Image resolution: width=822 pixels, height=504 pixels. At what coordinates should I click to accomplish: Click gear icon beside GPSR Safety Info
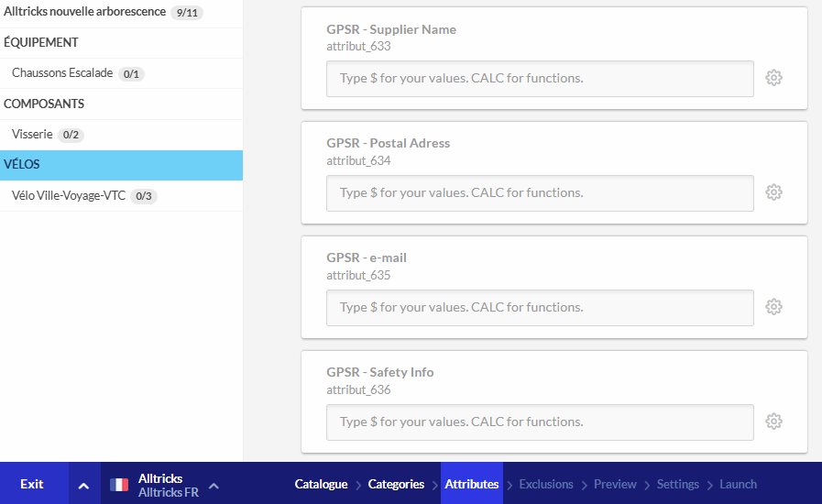773,422
